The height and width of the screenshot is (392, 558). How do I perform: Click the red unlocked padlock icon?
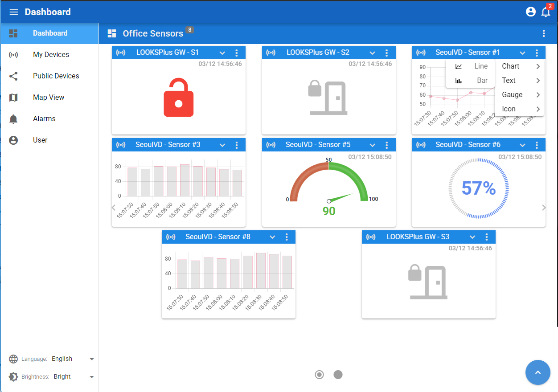[178, 97]
